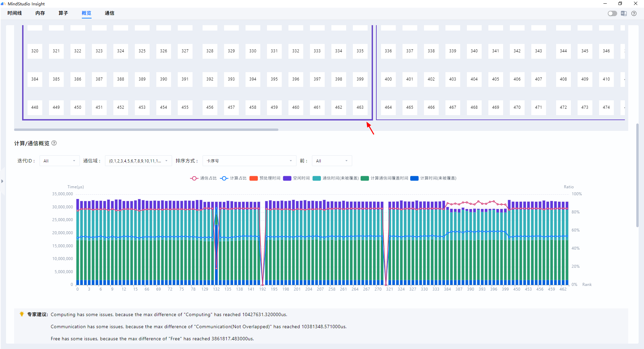The width and height of the screenshot is (644, 349).
Task: Expand the collapsed left side panel arrow
Action: pyautogui.click(x=2, y=181)
